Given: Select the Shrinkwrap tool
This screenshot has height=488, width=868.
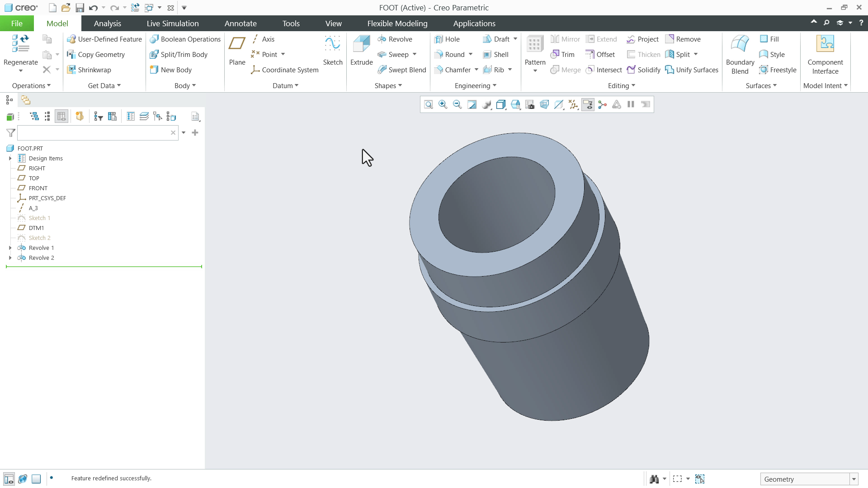Looking at the screenshot, I should click(x=89, y=70).
